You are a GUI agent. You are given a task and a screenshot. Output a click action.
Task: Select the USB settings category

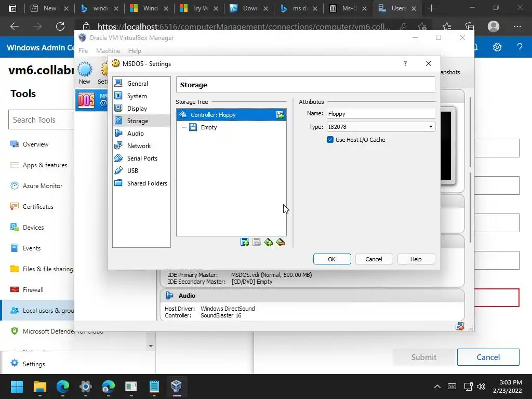141,170
